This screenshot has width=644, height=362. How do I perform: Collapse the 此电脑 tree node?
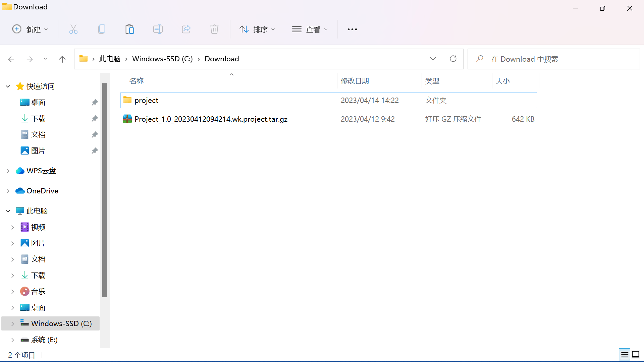8,211
